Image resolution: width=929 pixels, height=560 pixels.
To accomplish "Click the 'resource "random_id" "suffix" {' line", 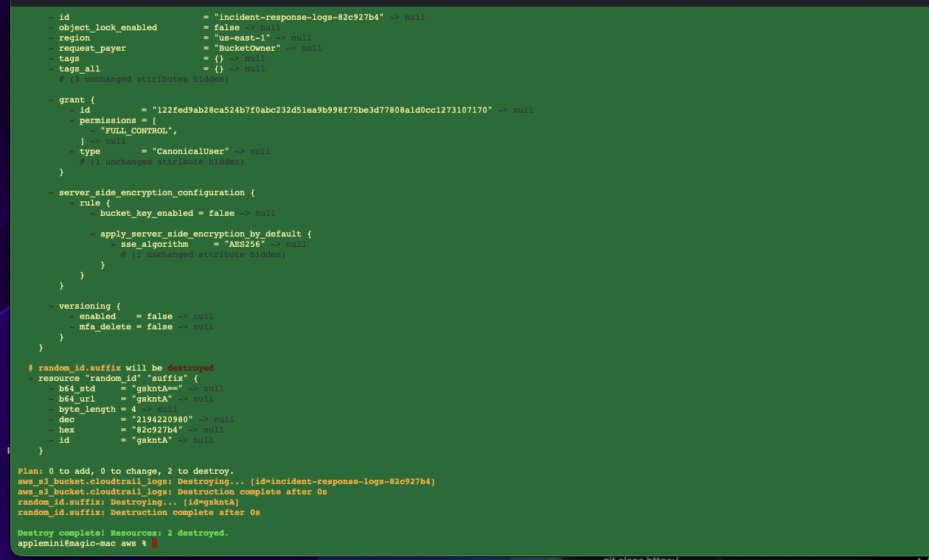I will point(118,378).
